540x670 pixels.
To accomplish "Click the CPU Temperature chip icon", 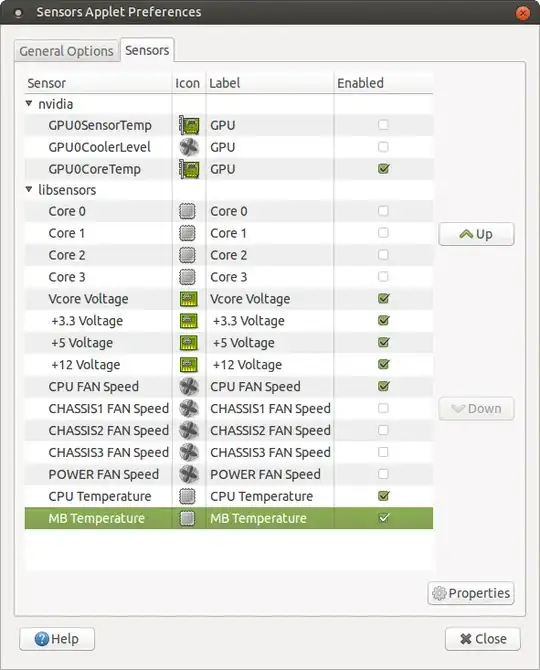I will (x=187, y=496).
